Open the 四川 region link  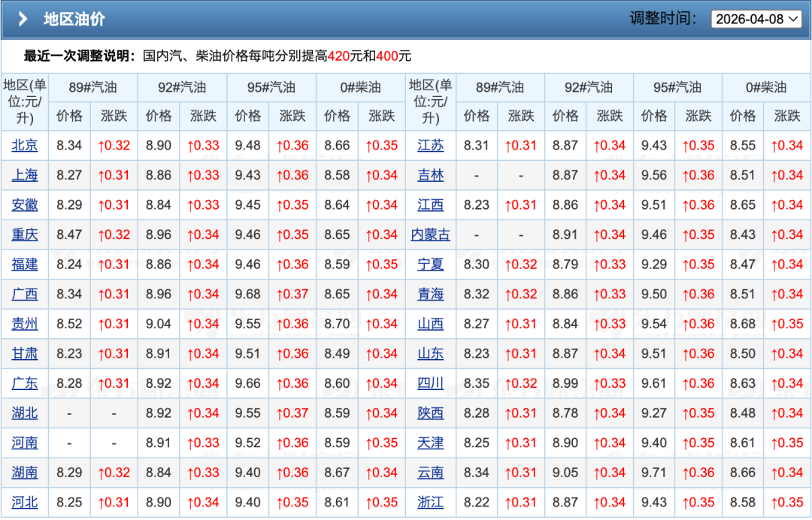pyautogui.click(x=430, y=383)
